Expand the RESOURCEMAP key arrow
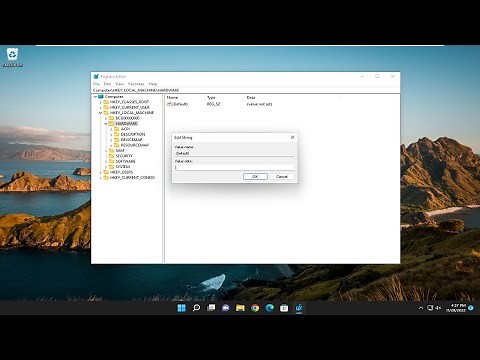Viewport: 480px width, 360px height. pyautogui.click(x=111, y=145)
